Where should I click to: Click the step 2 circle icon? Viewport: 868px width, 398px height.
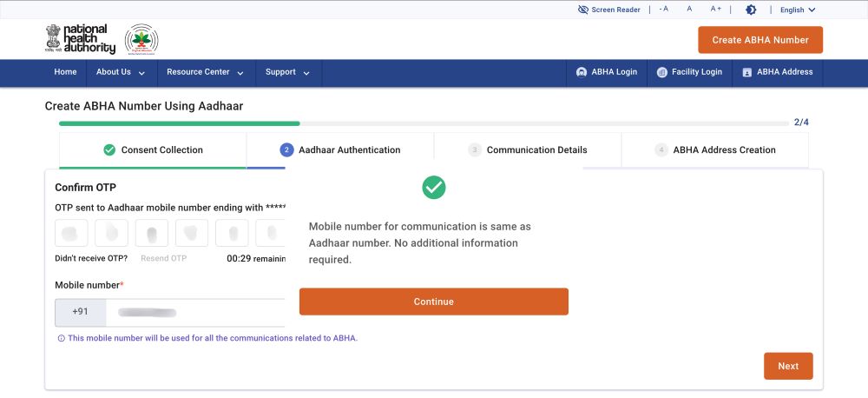pos(286,149)
